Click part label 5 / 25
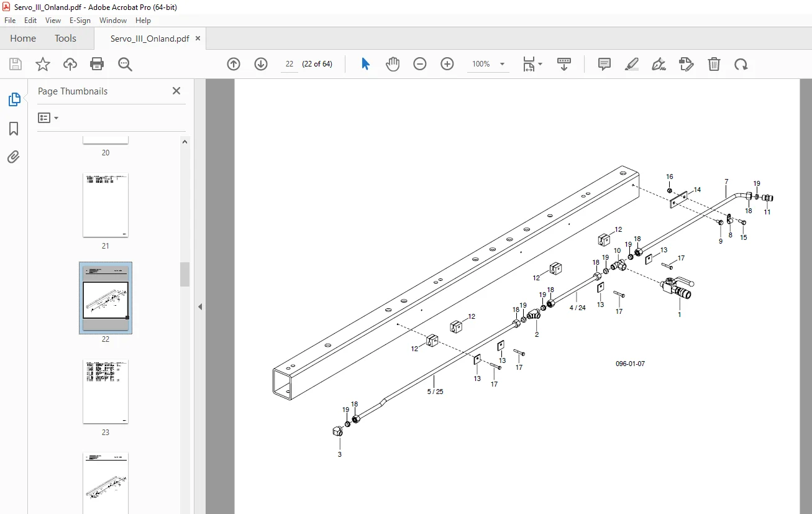This screenshot has height=514, width=812. pos(435,392)
